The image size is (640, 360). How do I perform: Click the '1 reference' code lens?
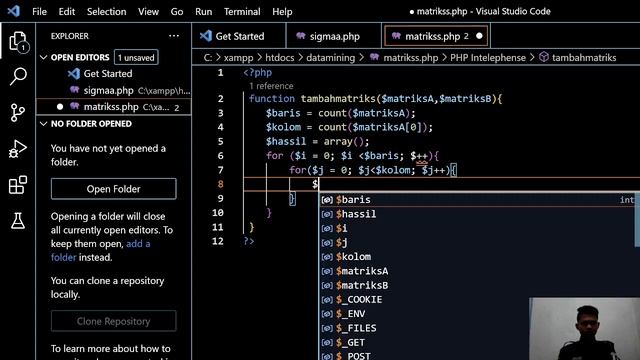(x=271, y=86)
